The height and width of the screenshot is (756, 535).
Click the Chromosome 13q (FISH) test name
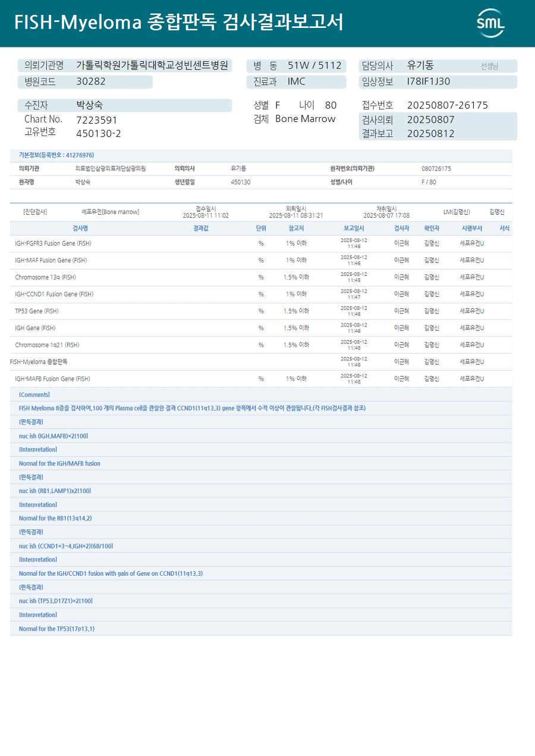(x=46, y=277)
